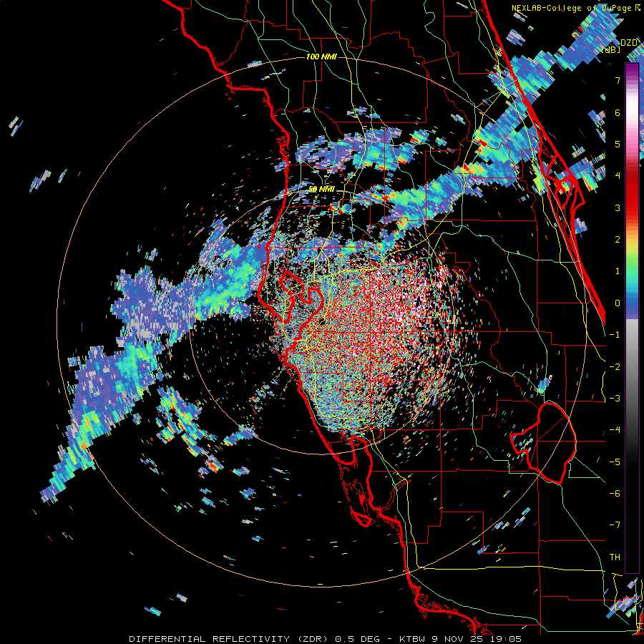Click the "5" value on color scale
This screenshot has height=644, width=644.
[617, 144]
